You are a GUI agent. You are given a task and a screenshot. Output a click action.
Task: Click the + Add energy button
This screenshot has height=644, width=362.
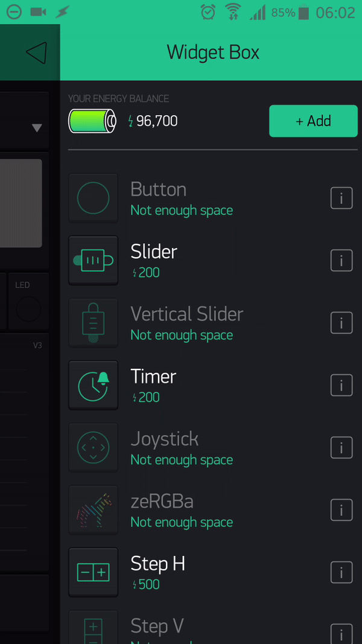[x=314, y=121]
